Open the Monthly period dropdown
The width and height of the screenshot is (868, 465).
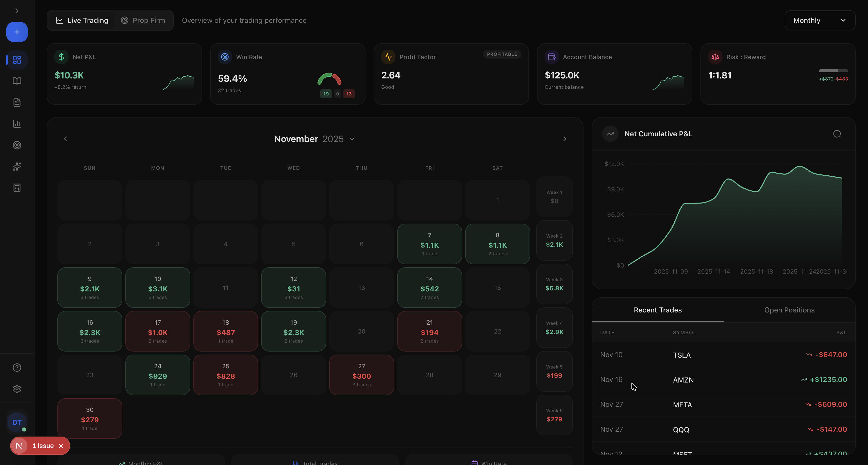(x=820, y=20)
